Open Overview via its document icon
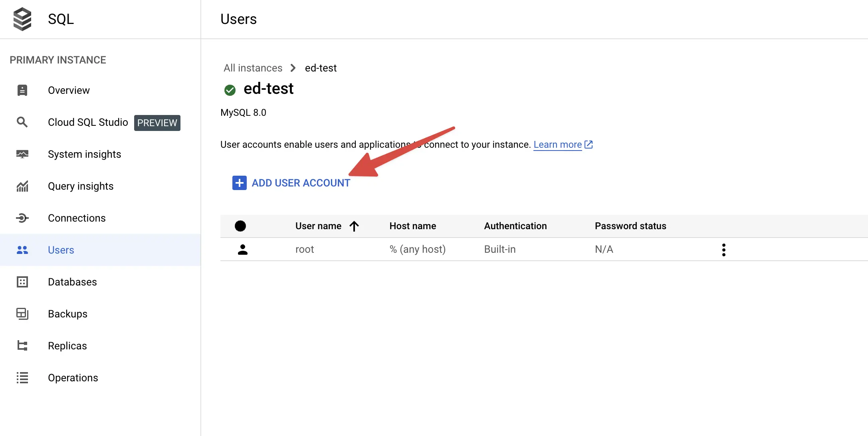Image resolution: width=868 pixels, height=436 pixels. pos(22,90)
